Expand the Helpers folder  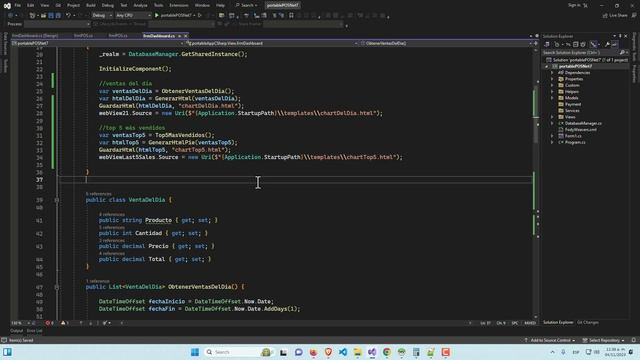pyautogui.click(x=552, y=92)
